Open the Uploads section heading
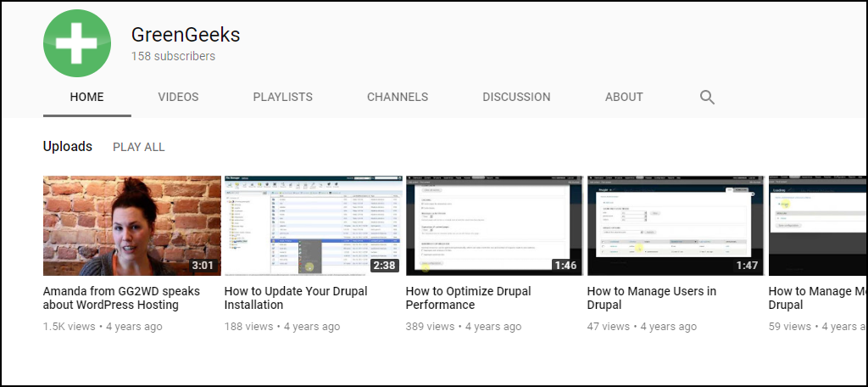Viewport: 868px width, 387px height. coord(68,146)
